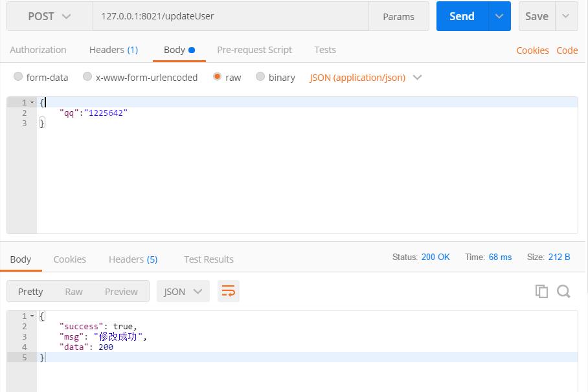Open the Save options dropdown arrow
The image size is (588, 392).
click(566, 16)
